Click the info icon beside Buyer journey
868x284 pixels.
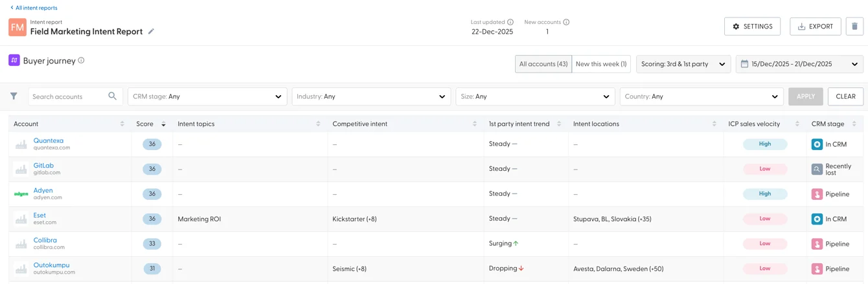[x=81, y=60]
